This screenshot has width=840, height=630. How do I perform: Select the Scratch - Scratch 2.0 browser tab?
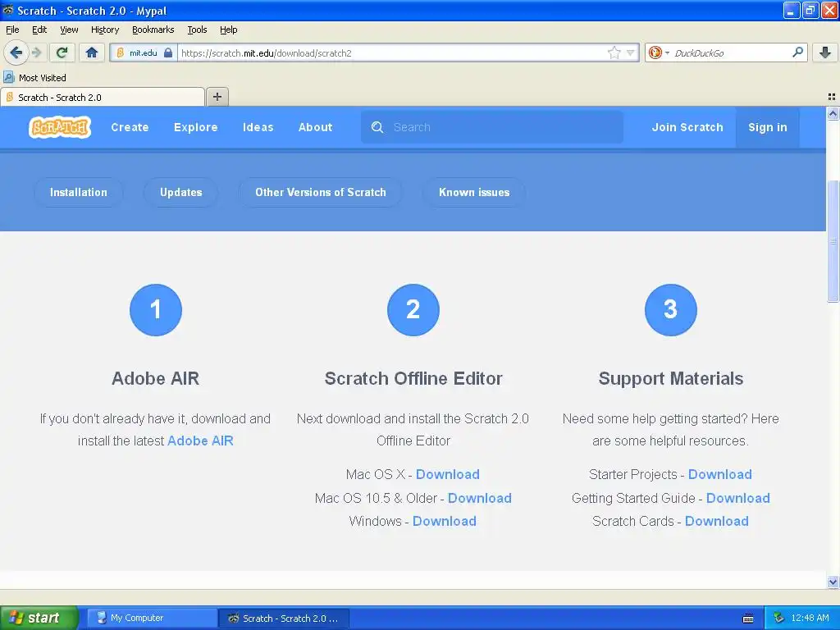tap(103, 97)
